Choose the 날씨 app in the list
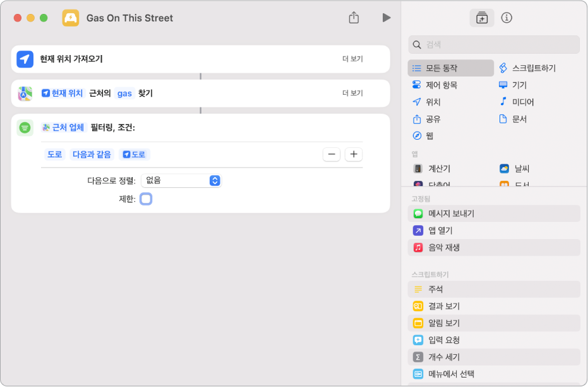Viewport: 588px width, 387px height. coord(514,169)
